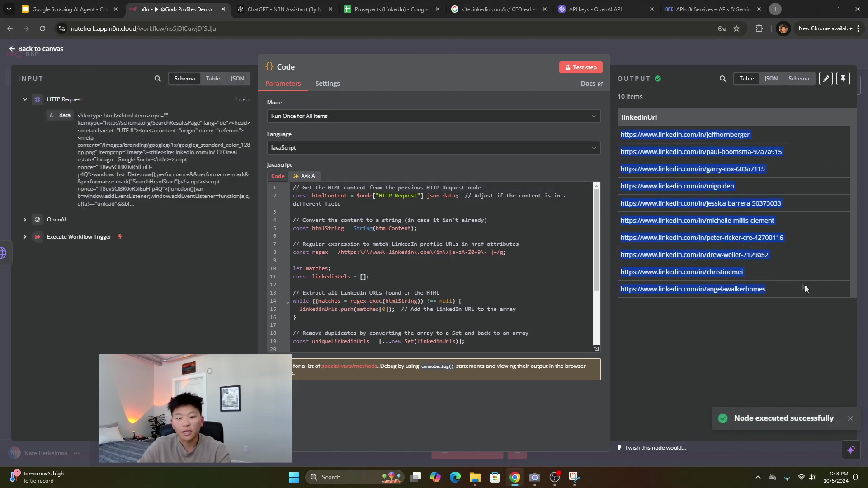Switch to Prosepects (LinkedIn) Google Sheets tab

point(392,9)
